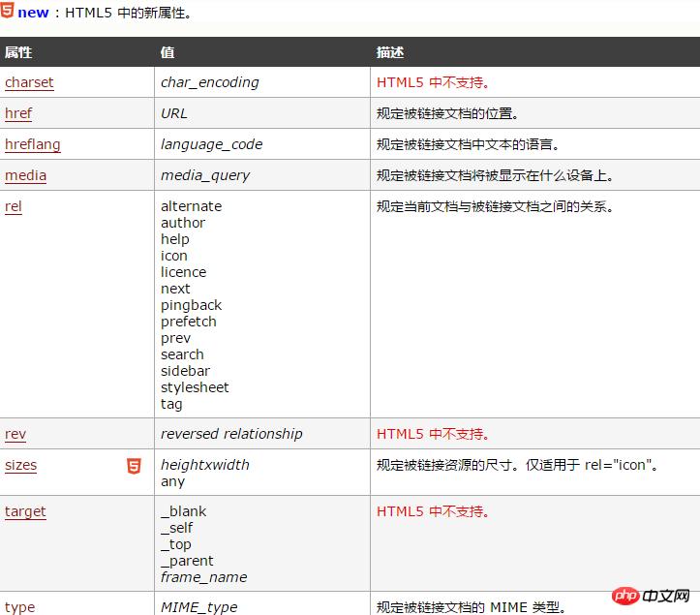The width and height of the screenshot is (700, 615).
Task: Open the target attribute link
Action: 25,511
